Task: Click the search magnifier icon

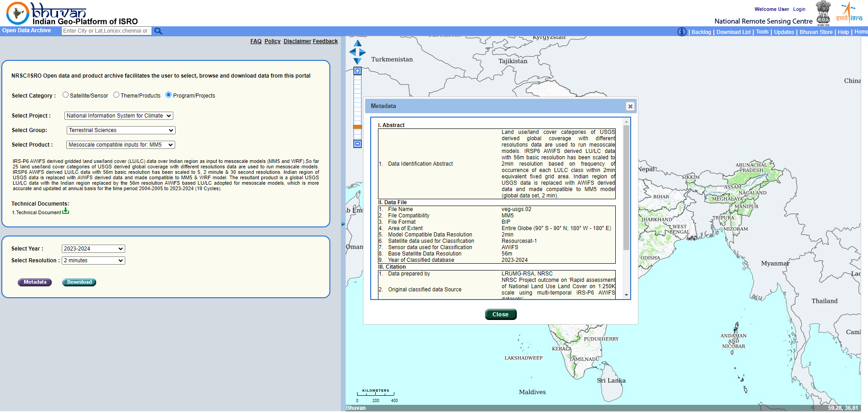Action: click(158, 31)
